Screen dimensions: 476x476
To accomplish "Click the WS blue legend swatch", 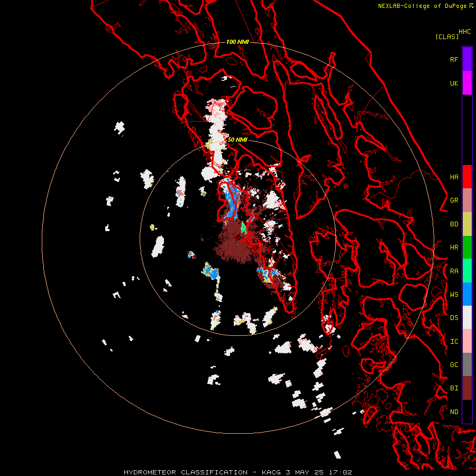I will coord(467,294).
